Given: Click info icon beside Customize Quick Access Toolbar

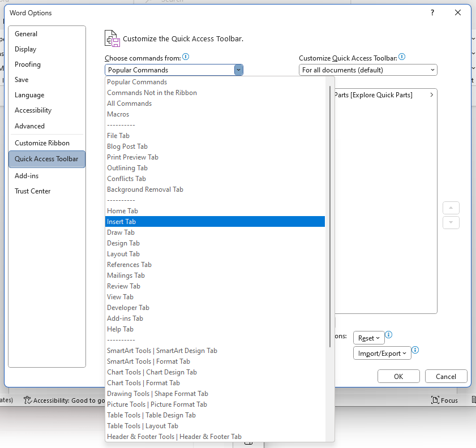Looking at the screenshot, I should point(402,57).
